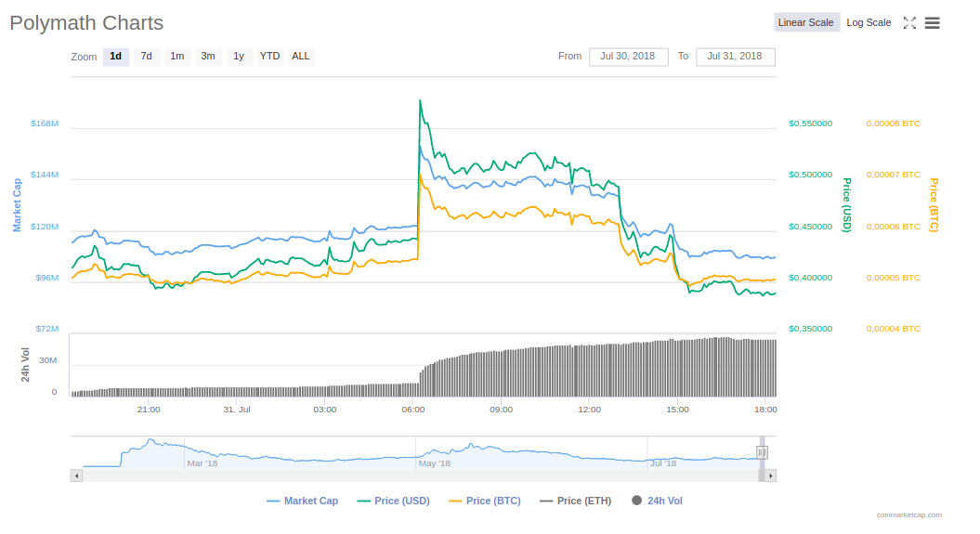Select the YTD zoom range
980x534 pixels.
pyautogui.click(x=270, y=57)
